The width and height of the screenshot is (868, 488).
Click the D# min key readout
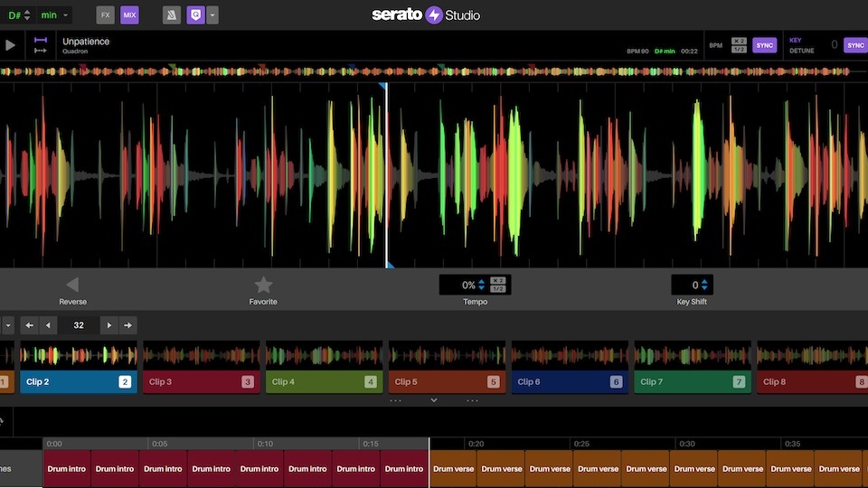[x=665, y=52]
